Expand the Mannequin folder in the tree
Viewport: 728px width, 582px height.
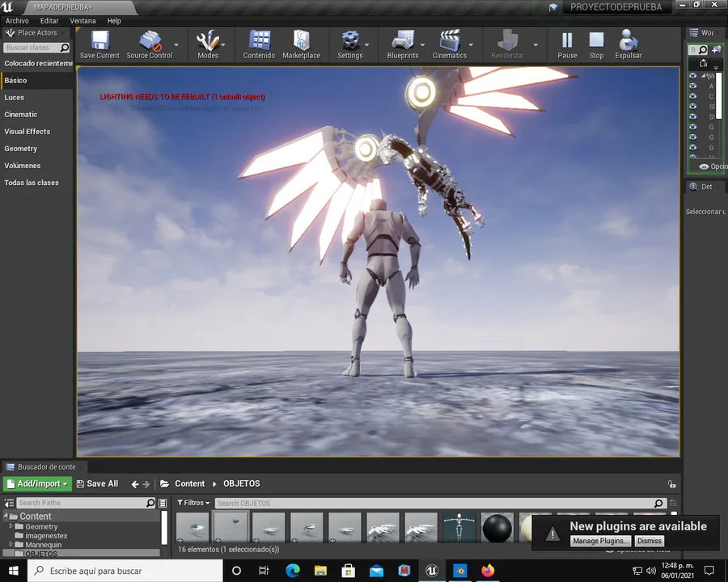tap(11, 544)
